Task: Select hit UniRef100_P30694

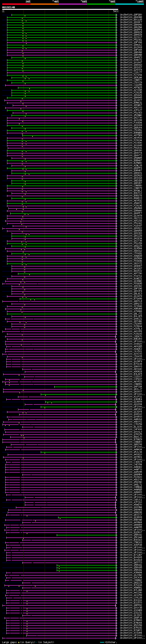Action: [x=131, y=123]
